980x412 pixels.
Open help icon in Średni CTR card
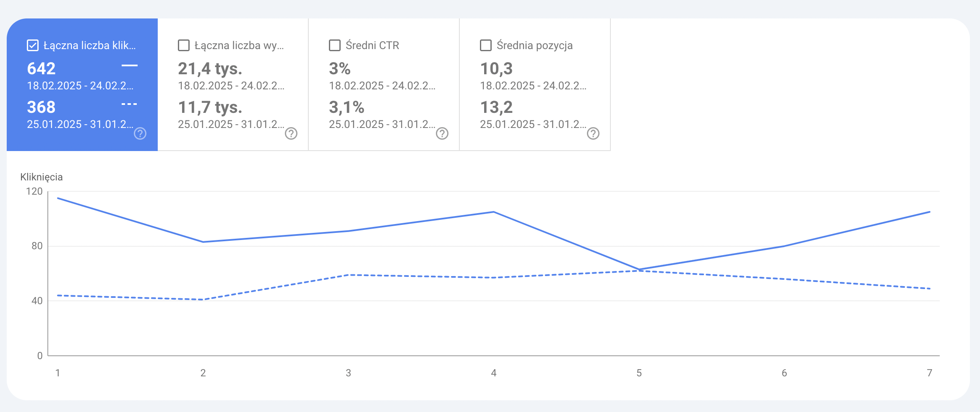tap(442, 133)
